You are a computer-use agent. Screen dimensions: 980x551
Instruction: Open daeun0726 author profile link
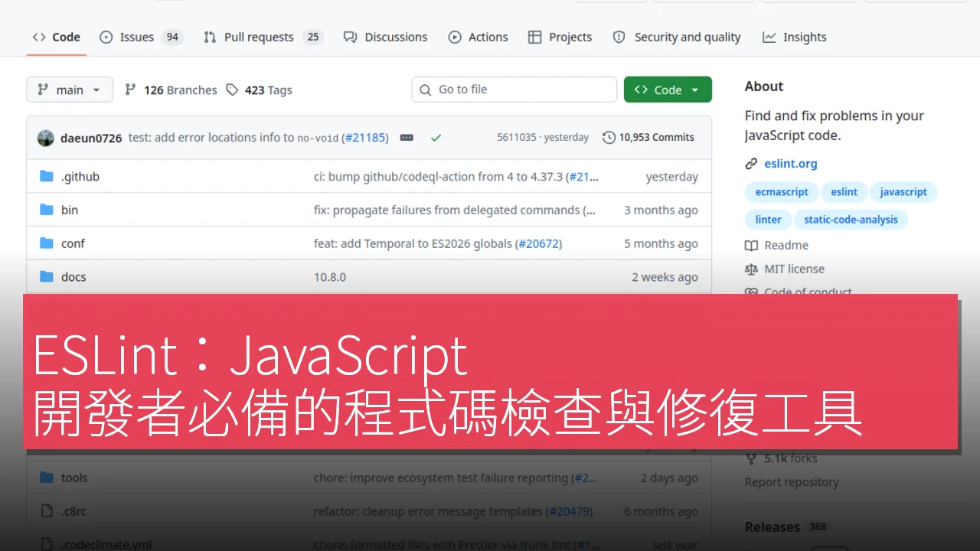pos(91,138)
